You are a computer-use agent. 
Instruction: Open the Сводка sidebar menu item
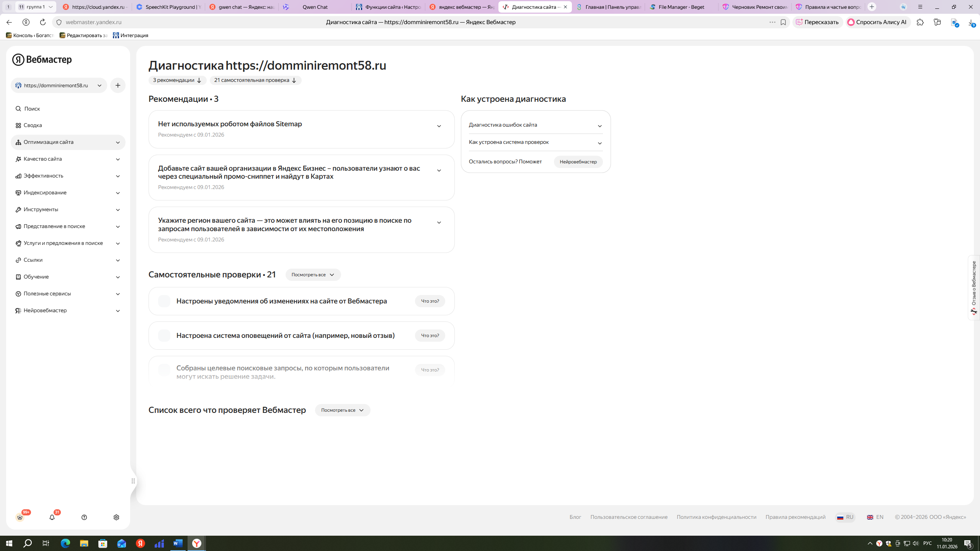33,125
